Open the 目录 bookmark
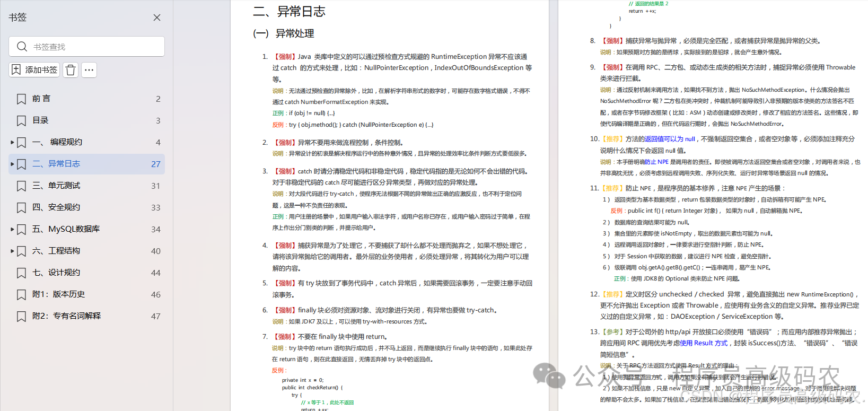This screenshot has height=411, width=868. tap(40, 120)
